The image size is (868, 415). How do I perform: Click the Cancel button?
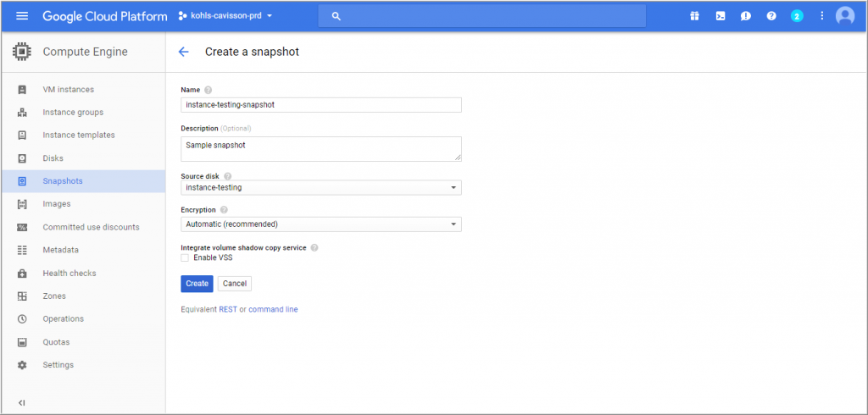tap(235, 284)
